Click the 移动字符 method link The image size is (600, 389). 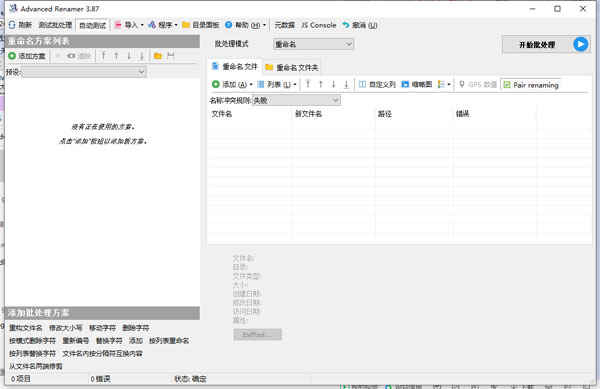pyautogui.click(x=102, y=328)
